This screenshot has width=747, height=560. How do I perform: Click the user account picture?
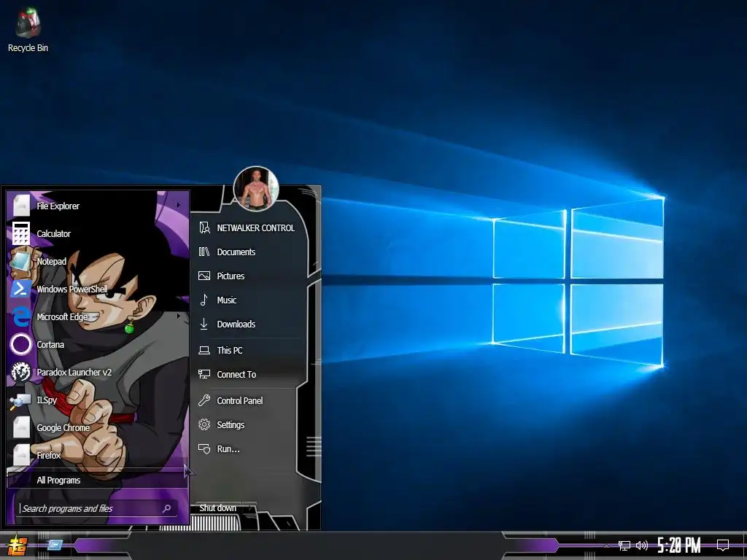[x=256, y=189]
